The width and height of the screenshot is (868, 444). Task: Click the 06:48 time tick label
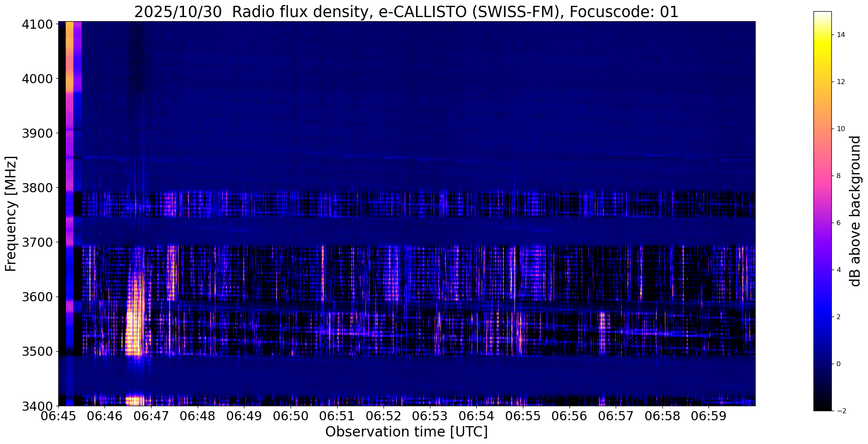(198, 416)
